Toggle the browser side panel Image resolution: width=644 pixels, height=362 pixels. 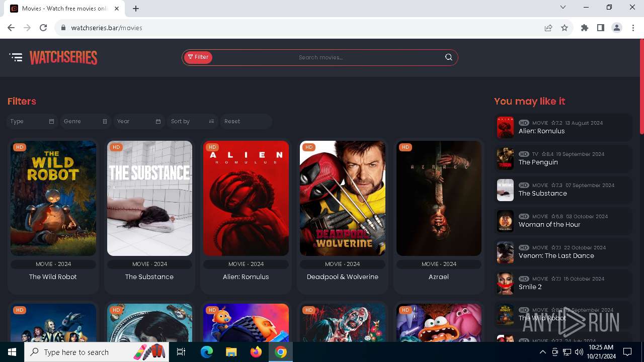pos(601,28)
